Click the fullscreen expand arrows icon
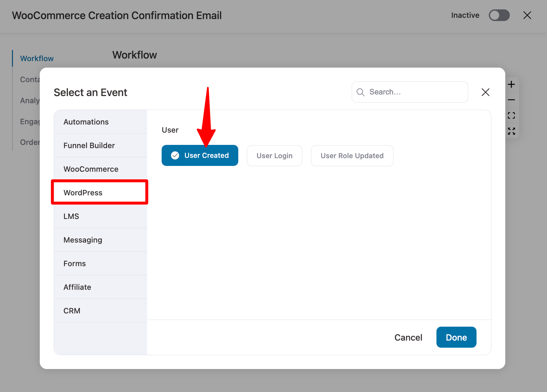Image resolution: width=547 pixels, height=392 pixels. (511, 131)
